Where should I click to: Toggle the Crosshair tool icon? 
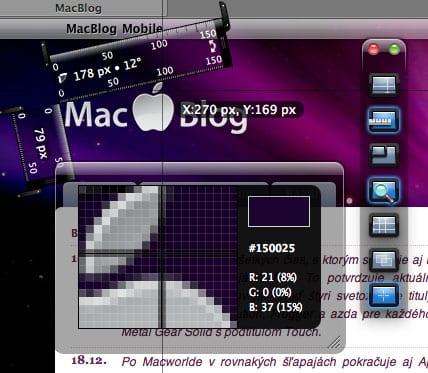coord(384,295)
